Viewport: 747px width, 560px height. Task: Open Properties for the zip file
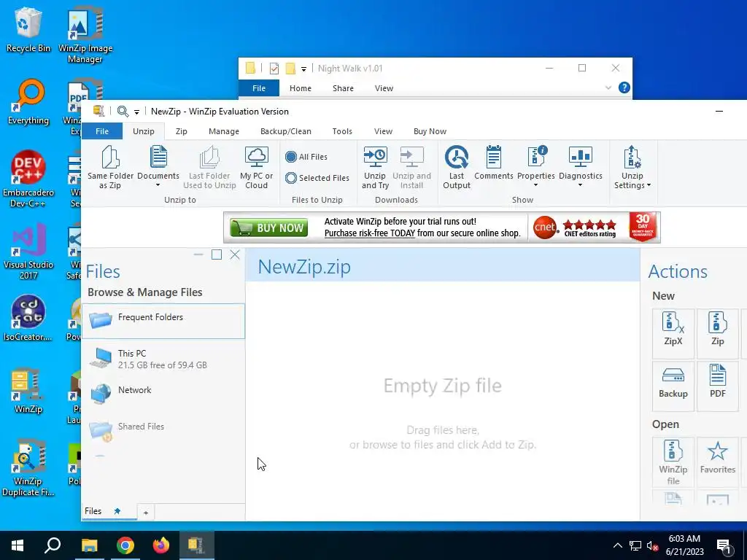536,163
